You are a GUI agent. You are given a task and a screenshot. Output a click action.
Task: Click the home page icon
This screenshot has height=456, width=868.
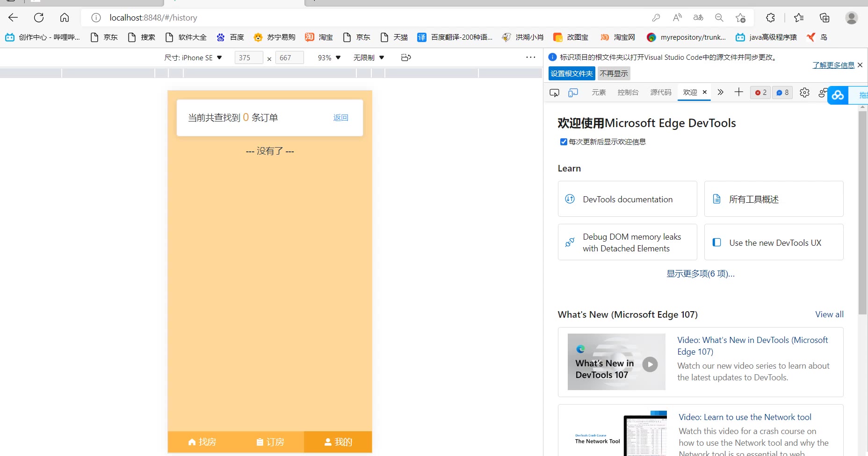[65, 18]
